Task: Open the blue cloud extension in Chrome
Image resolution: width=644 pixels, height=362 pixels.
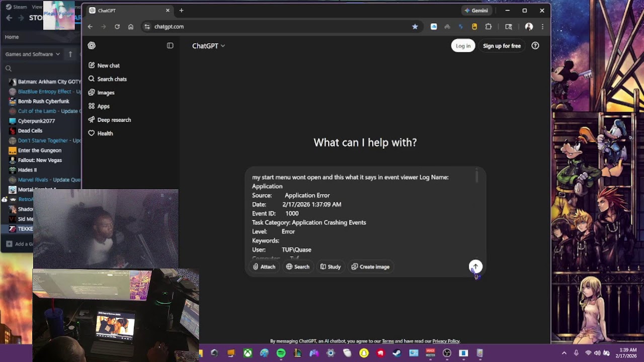Action: (434, 27)
